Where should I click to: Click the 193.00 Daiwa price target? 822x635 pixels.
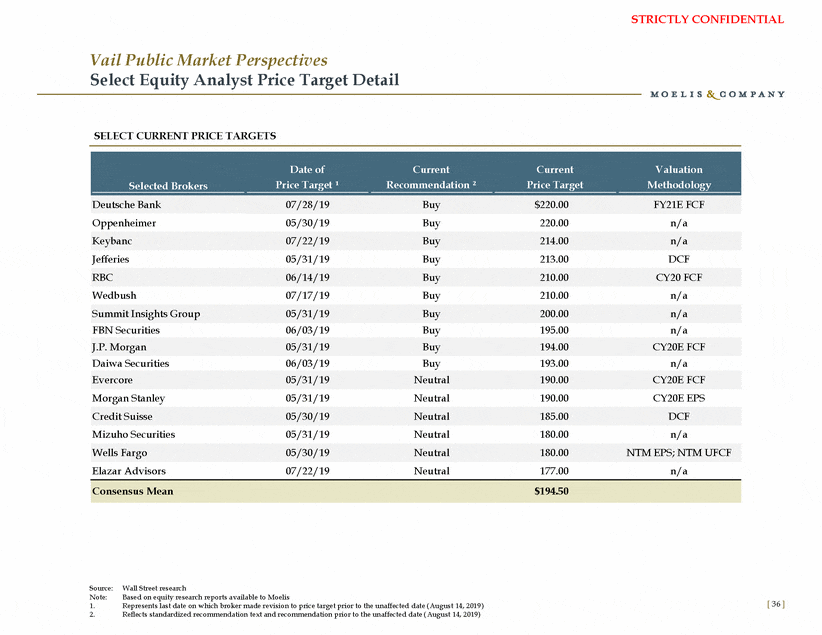pos(554,363)
